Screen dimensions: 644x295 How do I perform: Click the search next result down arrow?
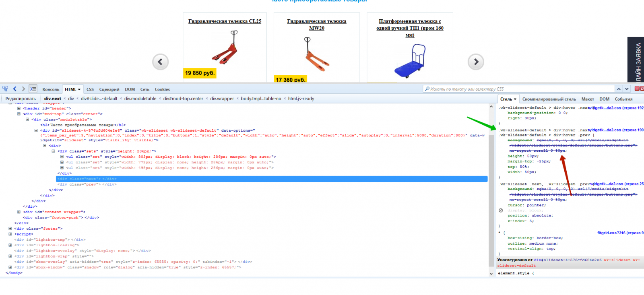(627, 89)
